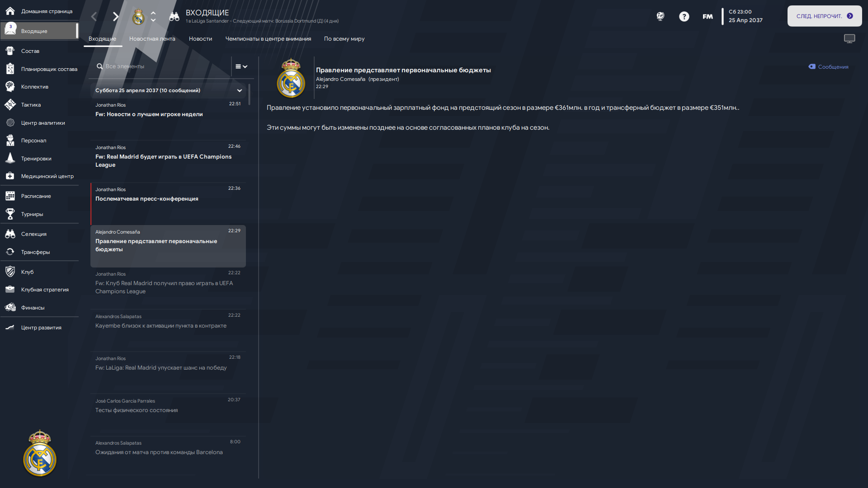
Task: Click the СЛЕД. НЕПРОЧИТ. button
Action: coord(825,16)
